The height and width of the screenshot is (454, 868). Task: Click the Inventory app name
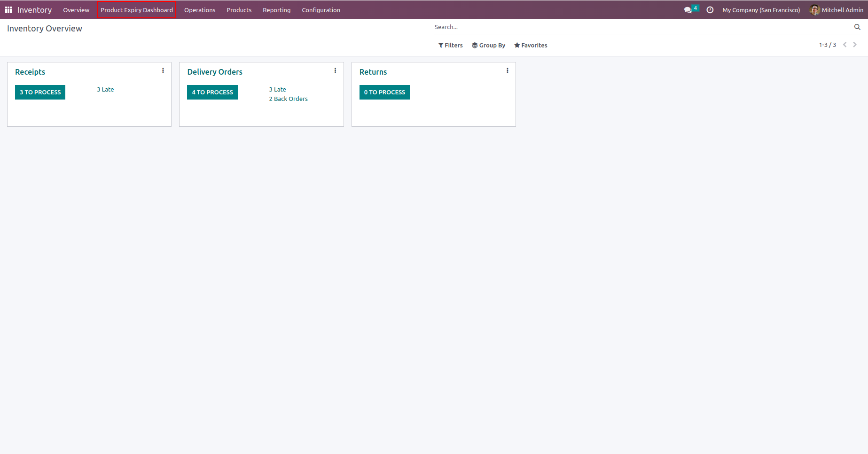click(34, 10)
